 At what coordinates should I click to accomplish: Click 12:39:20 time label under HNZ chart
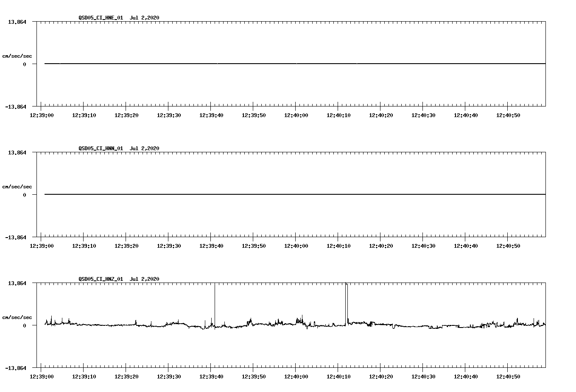pos(126,376)
